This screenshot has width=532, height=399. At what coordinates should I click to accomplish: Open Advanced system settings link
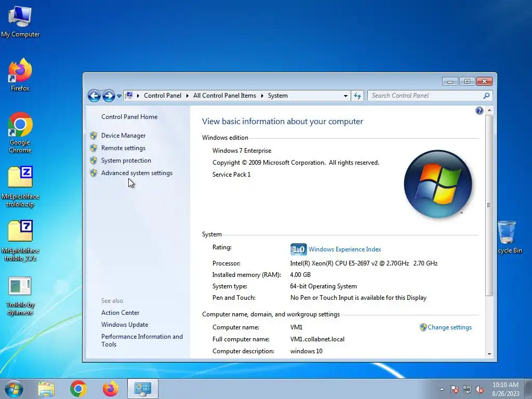point(137,173)
